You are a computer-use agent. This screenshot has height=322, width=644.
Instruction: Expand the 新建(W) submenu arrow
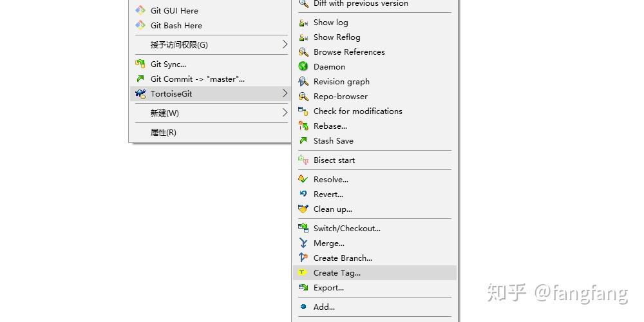pyautogui.click(x=285, y=113)
